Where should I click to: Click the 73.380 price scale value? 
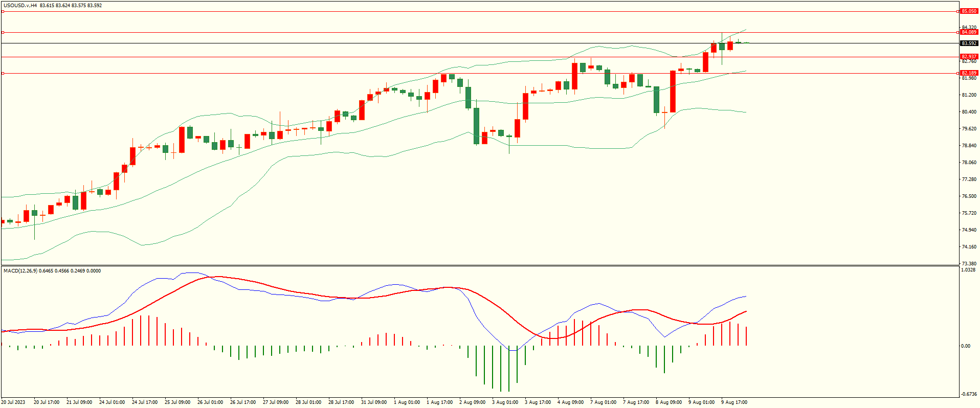pos(969,264)
